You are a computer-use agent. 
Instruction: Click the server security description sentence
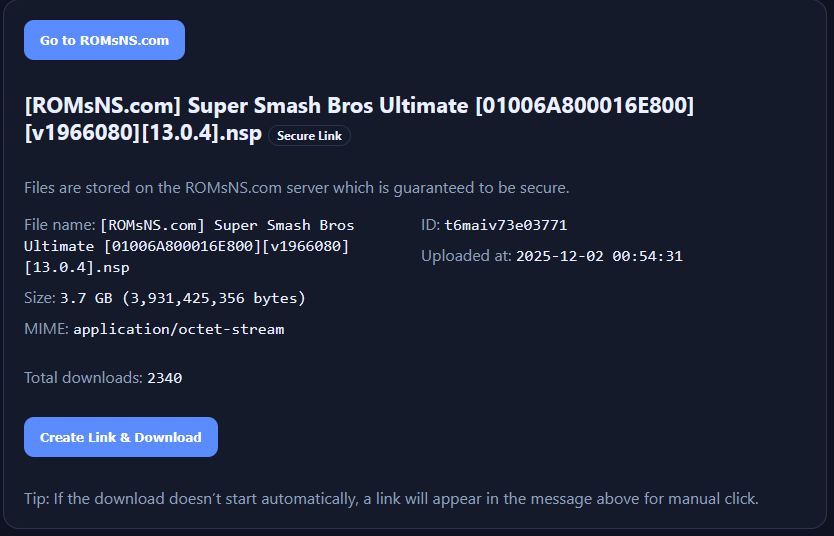[296, 187]
